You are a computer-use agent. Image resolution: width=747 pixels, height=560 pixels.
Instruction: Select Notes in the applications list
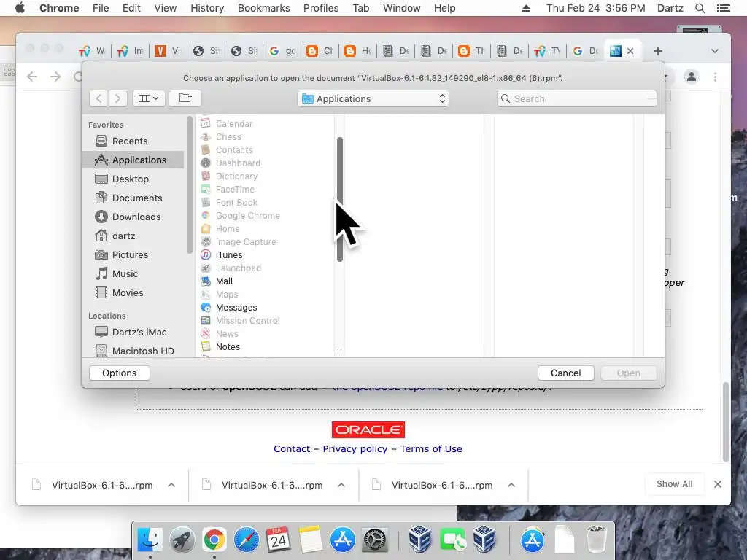(228, 347)
